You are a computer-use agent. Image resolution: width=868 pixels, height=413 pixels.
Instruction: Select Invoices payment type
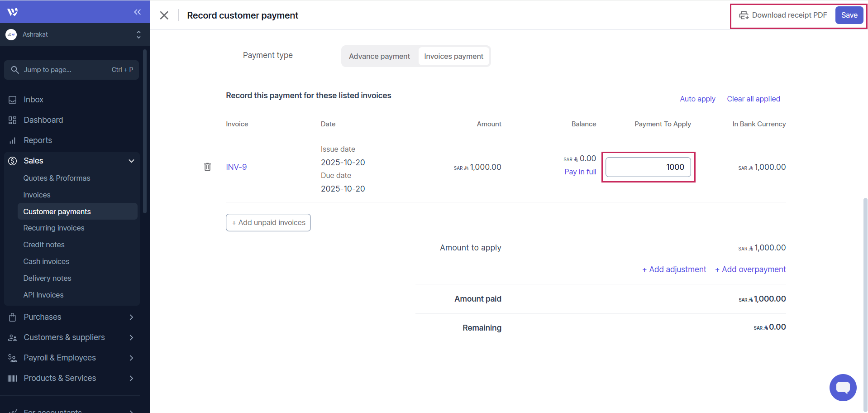pos(453,56)
